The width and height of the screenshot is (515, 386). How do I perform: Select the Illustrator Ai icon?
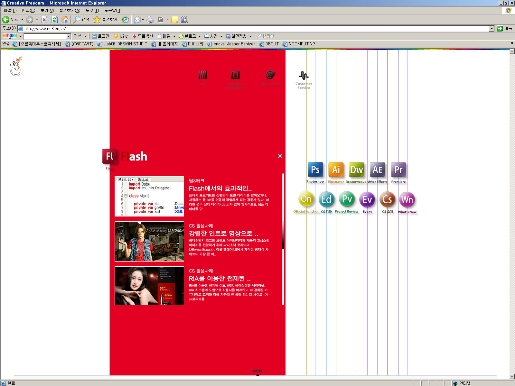click(x=336, y=170)
